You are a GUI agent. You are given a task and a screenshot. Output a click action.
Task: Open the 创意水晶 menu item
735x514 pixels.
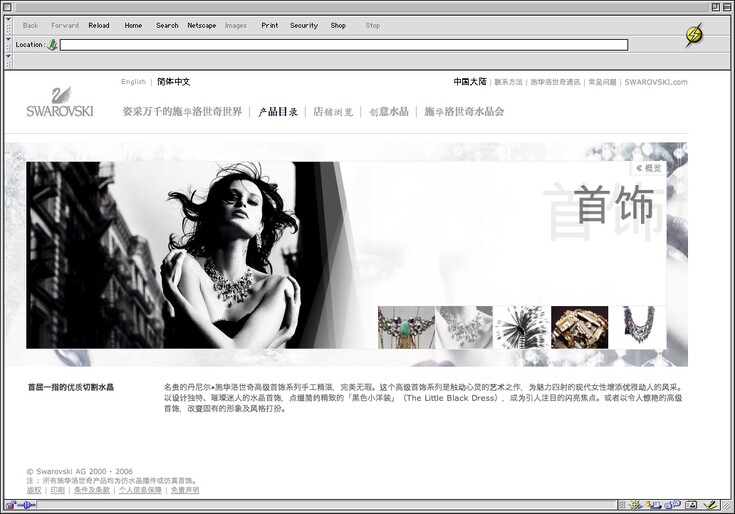[389, 112]
